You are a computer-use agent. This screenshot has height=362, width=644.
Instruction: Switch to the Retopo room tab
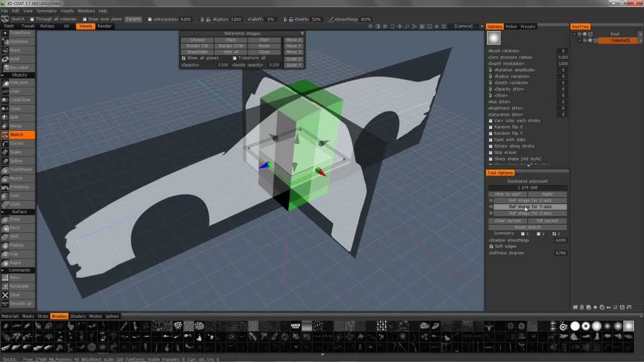47,26
